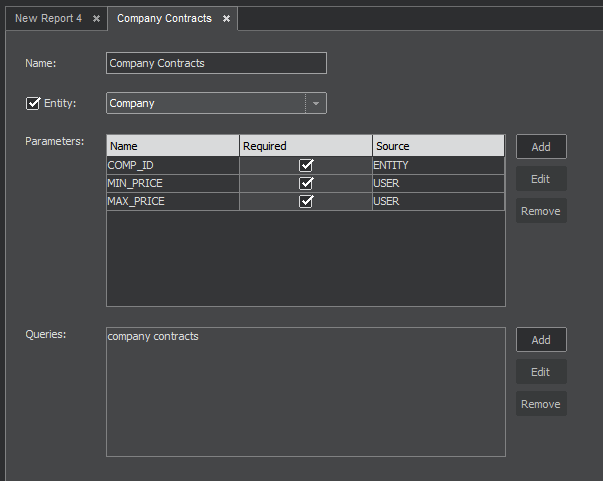Viewport: 603px width, 481px height.
Task: Click the Company entity combo box
Action: pos(205,103)
